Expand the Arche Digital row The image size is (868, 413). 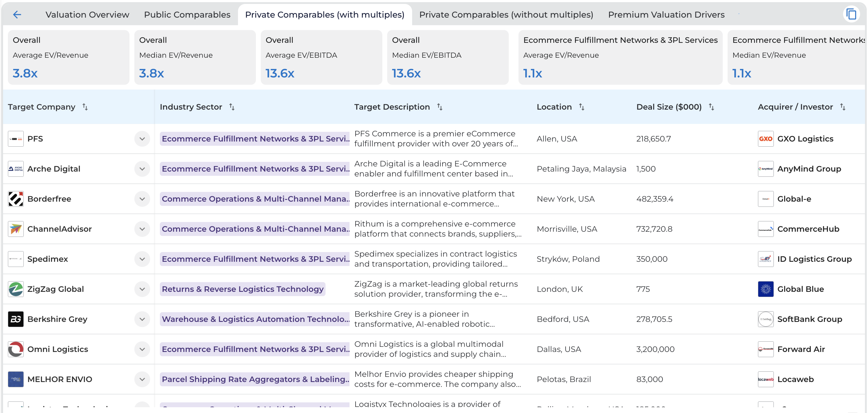[142, 169]
